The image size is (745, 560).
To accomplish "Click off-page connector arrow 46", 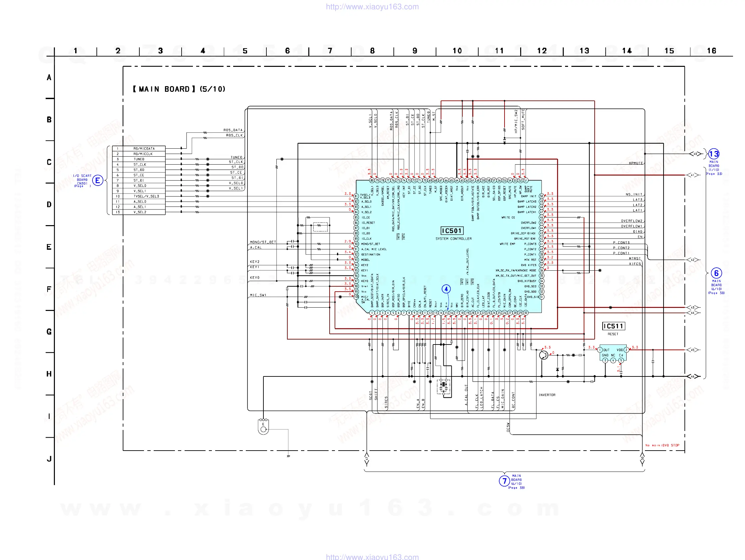I will click(692, 376).
